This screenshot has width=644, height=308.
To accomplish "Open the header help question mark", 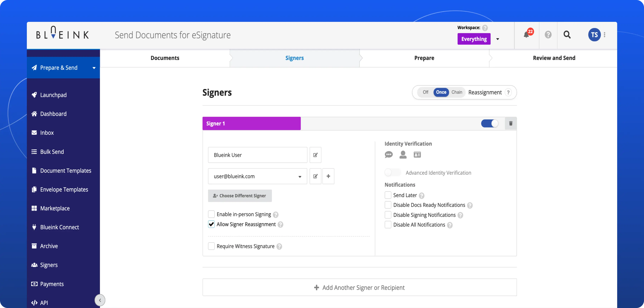I will 548,35.
